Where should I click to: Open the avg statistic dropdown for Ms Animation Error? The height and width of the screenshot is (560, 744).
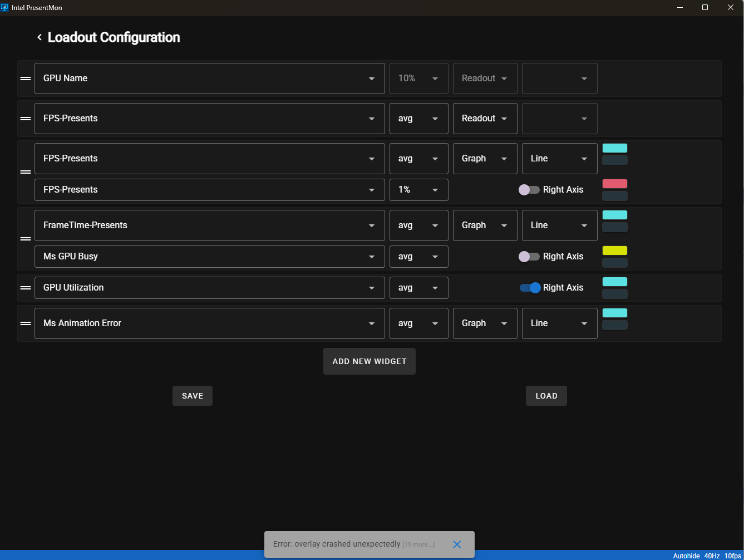(x=419, y=323)
